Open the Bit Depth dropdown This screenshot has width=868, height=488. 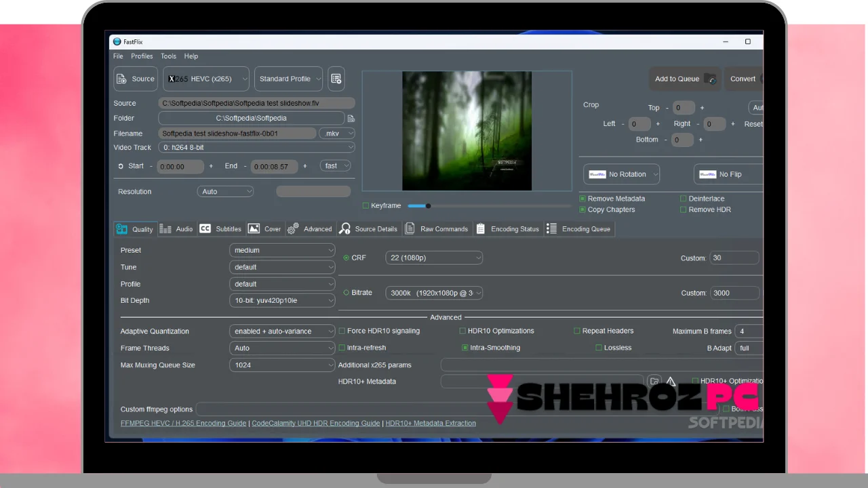[282, 300]
